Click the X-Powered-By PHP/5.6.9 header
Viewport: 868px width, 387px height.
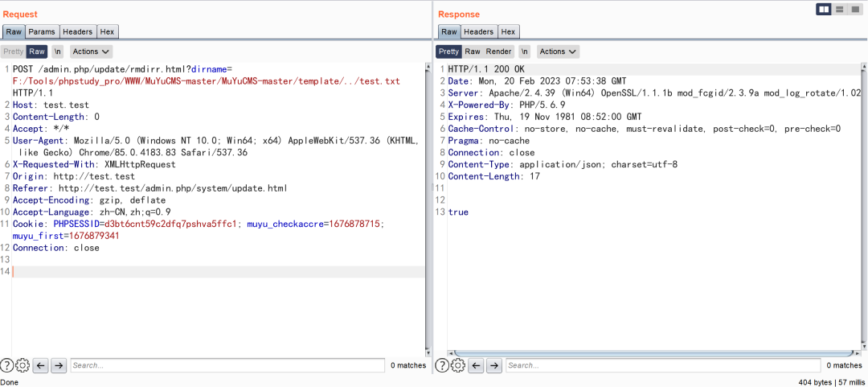[506, 105]
